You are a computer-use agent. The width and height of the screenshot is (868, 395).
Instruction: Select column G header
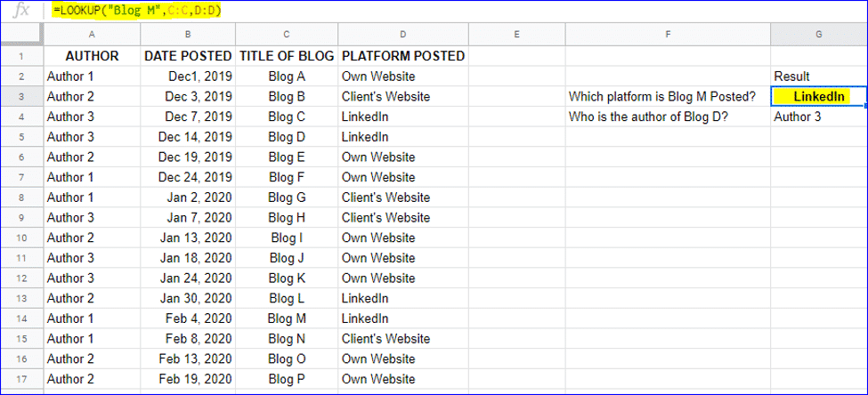coord(819,35)
